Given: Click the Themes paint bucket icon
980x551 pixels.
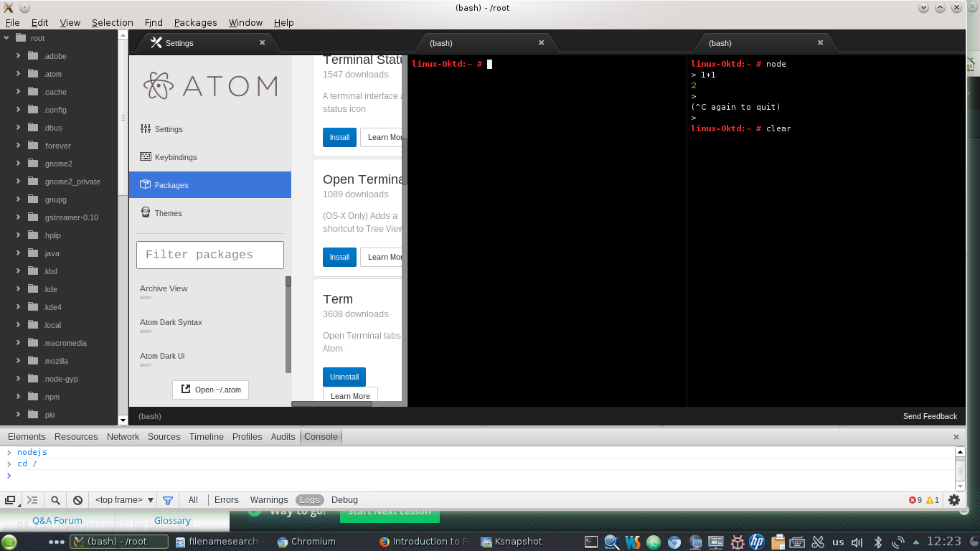Looking at the screenshot, I should coord(146,213).
